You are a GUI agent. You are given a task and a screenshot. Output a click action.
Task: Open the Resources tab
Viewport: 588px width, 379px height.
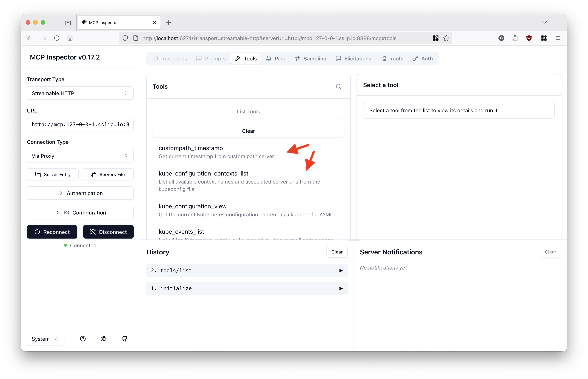pyautogui.click(x=170, y=59)
